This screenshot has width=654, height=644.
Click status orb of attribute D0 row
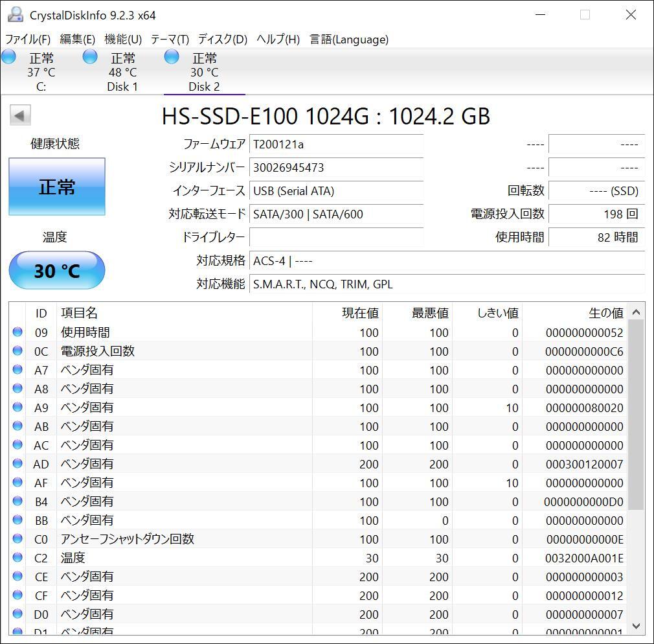click(17, 614)
